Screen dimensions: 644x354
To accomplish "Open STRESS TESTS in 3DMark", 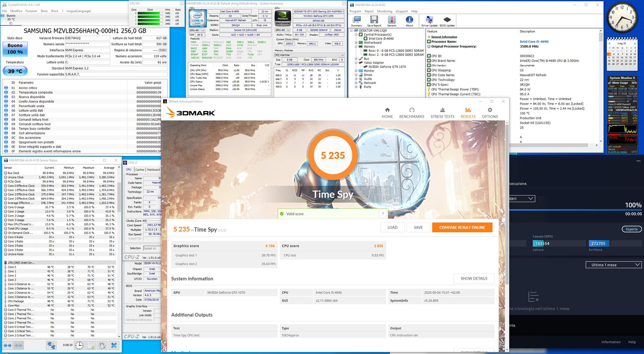I will (442, 113).
